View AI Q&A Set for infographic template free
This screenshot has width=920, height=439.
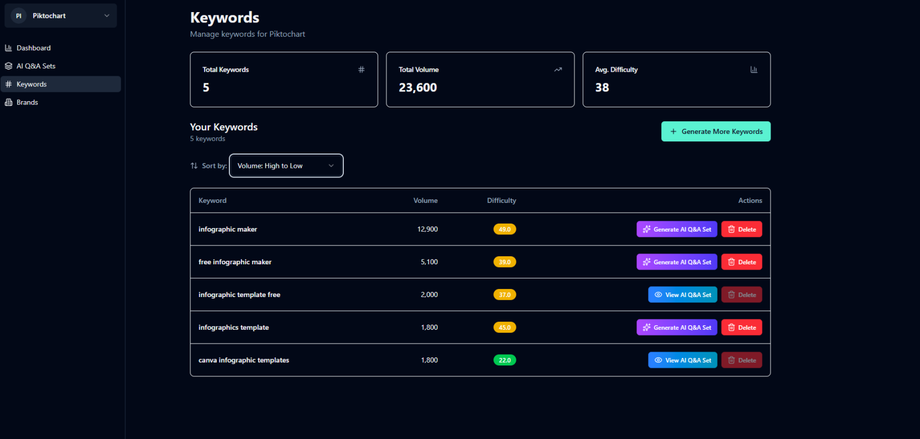(682, 295)
